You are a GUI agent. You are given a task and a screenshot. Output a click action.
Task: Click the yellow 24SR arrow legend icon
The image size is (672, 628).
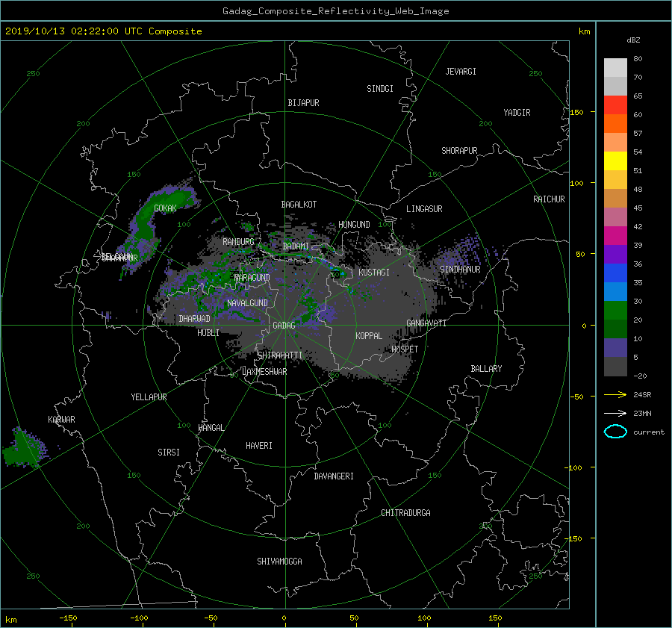615,394
